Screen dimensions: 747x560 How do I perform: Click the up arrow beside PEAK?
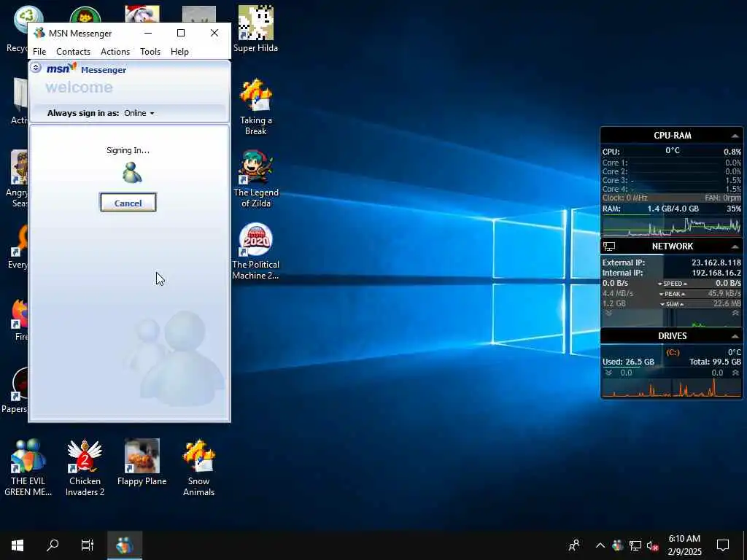(x=683, y=294)
